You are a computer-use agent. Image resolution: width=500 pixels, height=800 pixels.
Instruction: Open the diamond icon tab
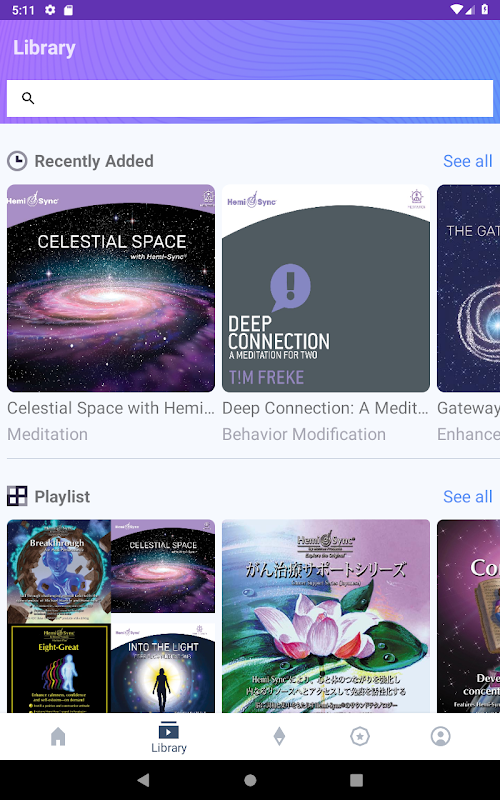point(279,736)
